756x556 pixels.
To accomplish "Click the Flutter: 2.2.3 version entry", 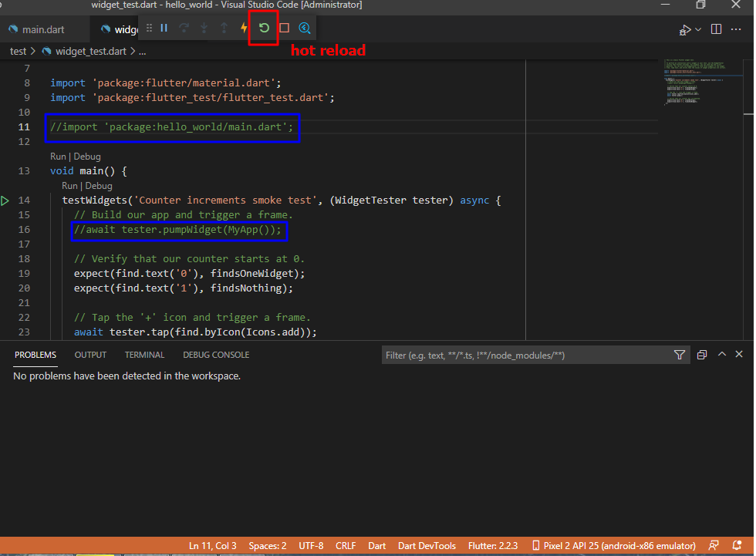I will (x=493, y=546).
